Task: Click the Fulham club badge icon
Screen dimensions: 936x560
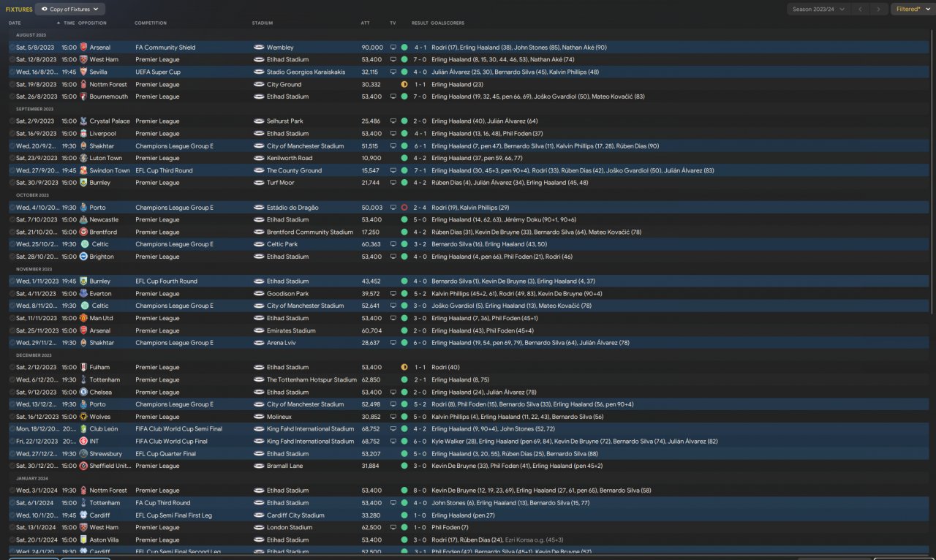Action: click(83, 367)
